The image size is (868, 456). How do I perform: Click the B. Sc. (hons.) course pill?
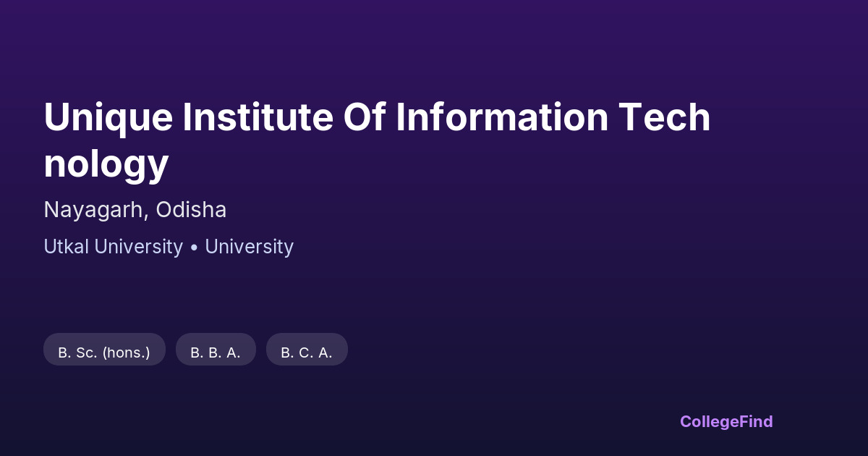(x=104, y=350)
